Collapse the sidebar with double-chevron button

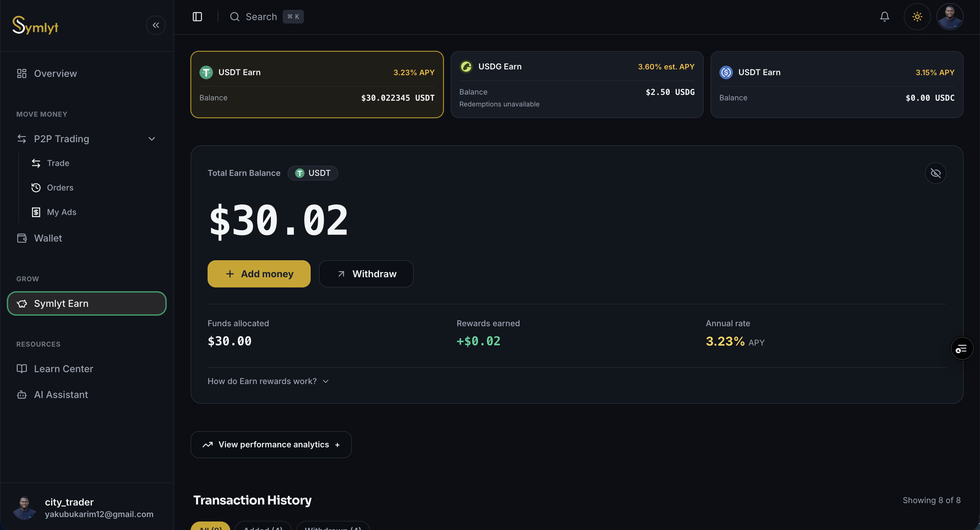(x=156, y=25)
